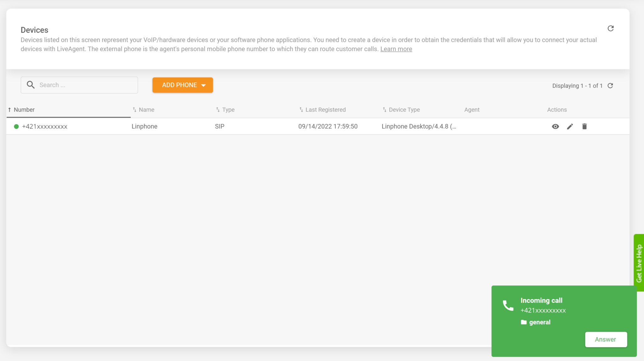Click the green online status dot
This screenshot has width=644, height=361.
point(16,127)
